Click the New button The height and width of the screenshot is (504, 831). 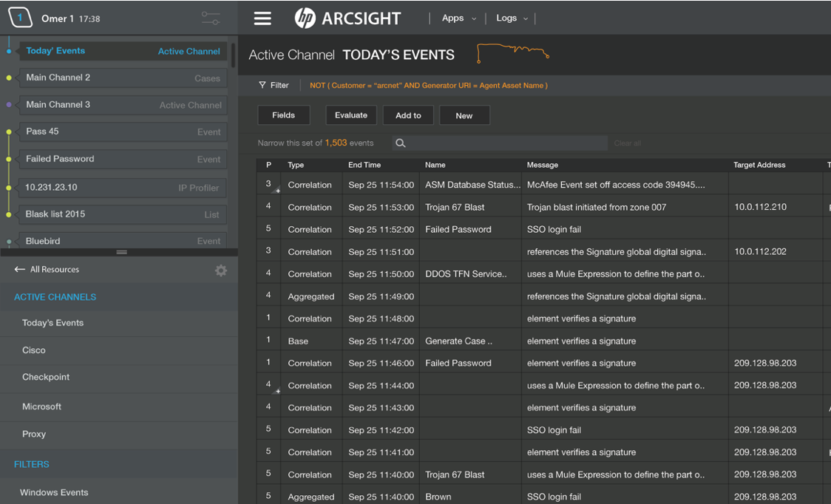[464, 115]
